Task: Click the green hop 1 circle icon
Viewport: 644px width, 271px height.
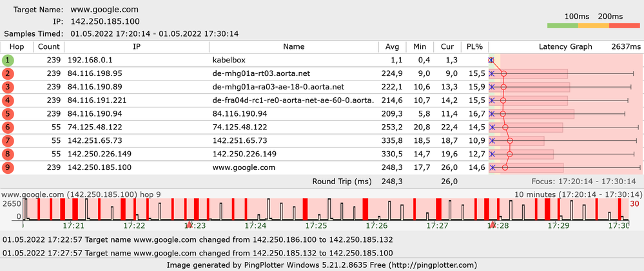Action: click(8, 61)
